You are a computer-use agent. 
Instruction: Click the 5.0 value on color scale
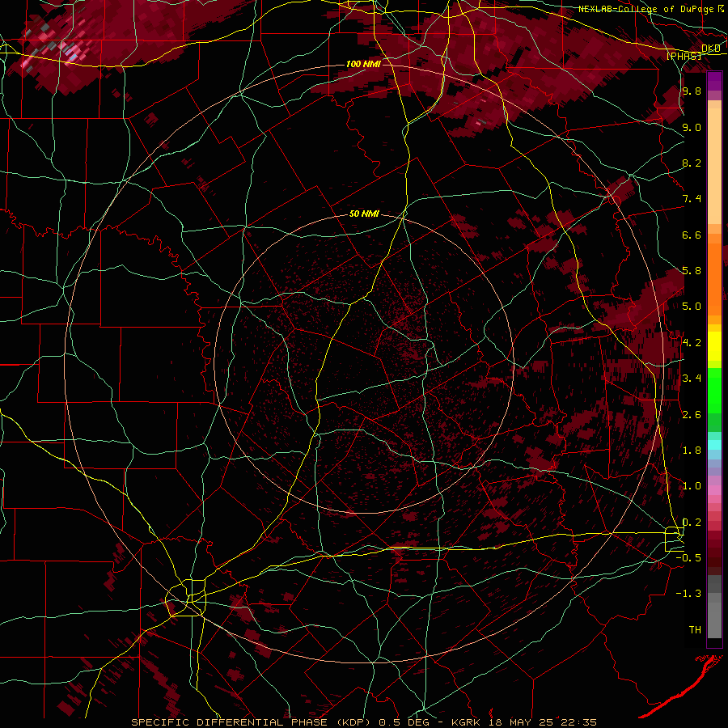(x=692, y=307)
